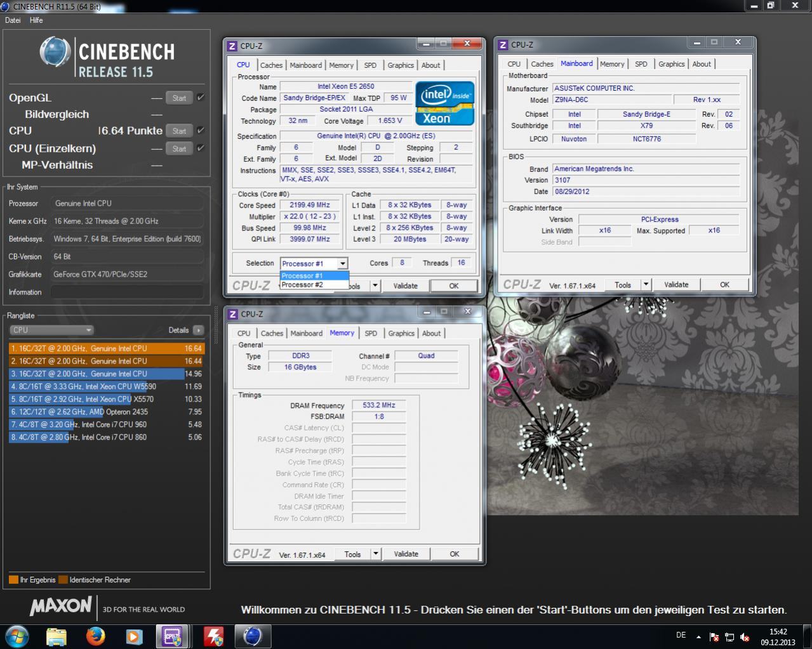Choose Processor #1 from the dropdown list
812x649 pixels.
[314, 276]
